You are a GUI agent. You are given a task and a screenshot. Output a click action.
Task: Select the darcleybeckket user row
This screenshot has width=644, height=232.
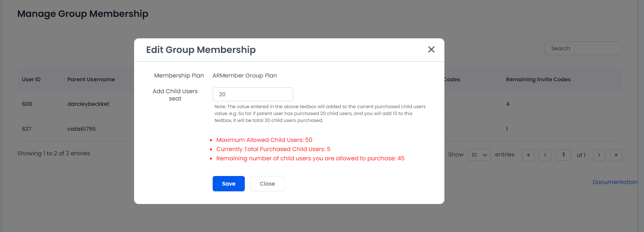pyautogui.click(x=320, y=104)
